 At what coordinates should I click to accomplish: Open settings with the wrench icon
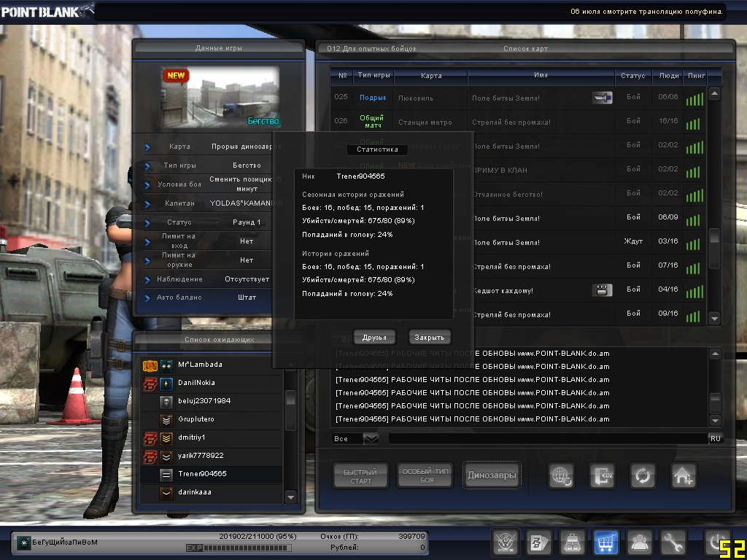673,542
